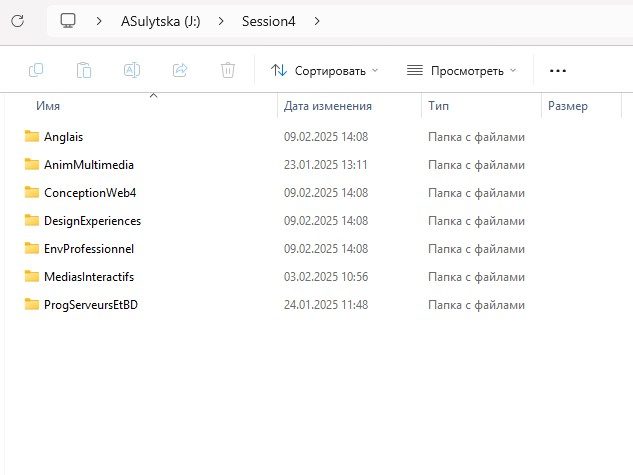Screen dimensions: 633x475
Task: Expand chevron between ASulytska and Session4
Action: coord(223,21)
